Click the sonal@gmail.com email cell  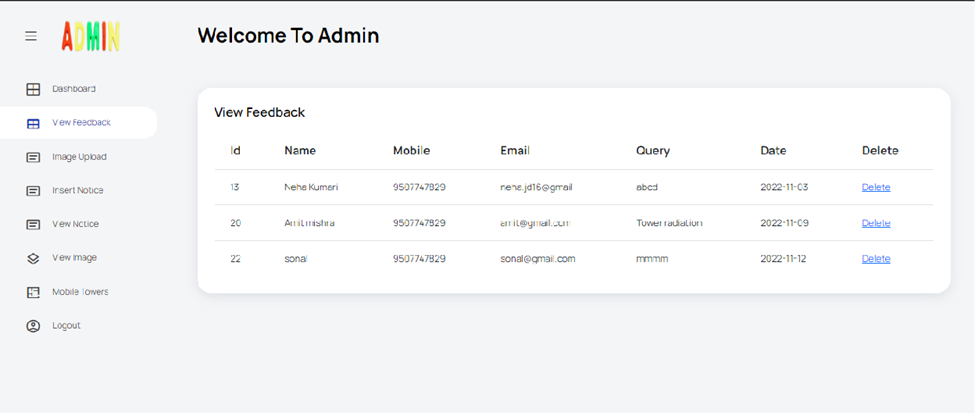click(538, 258)
